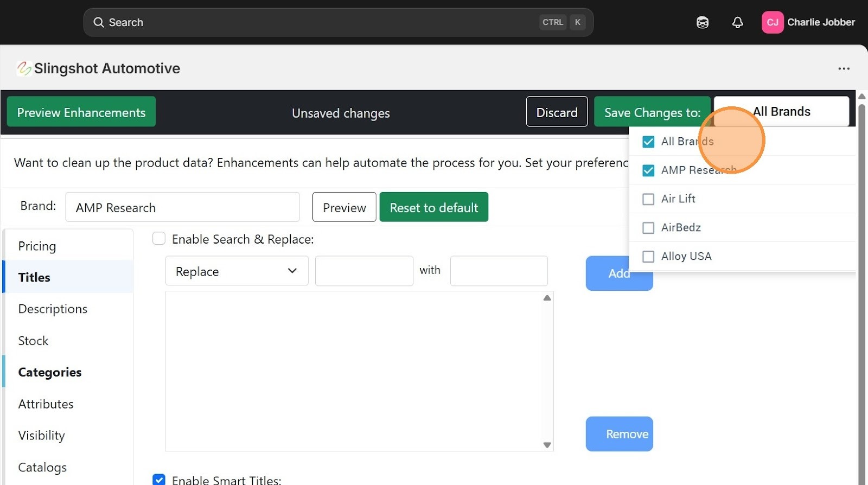Switch to the Stock tab
The width and height of the screenshot is (868, 485).
tap(68, 341)
